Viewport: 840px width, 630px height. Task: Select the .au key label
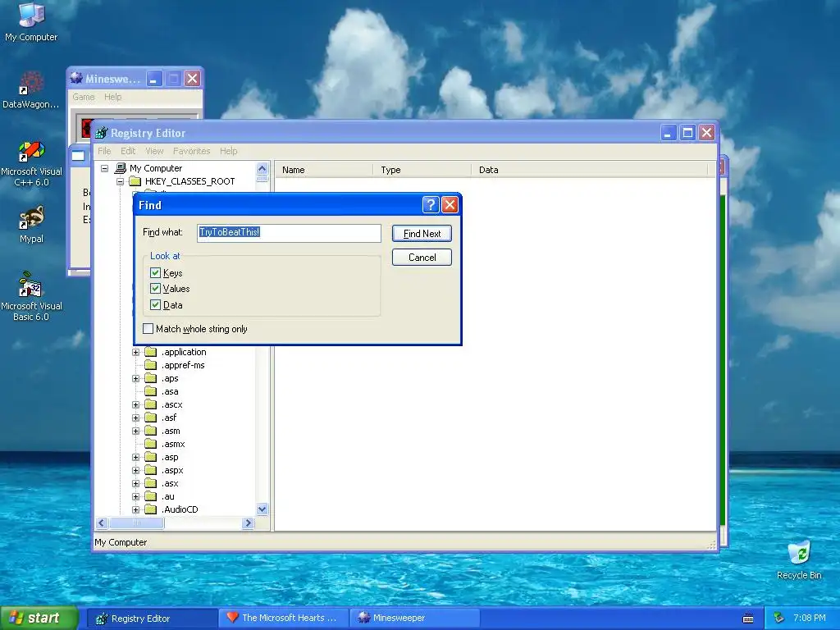[x=167, y=496]
